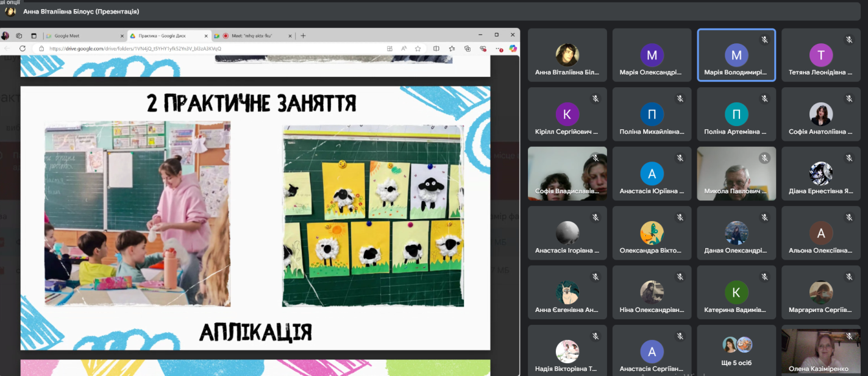Open the vertical tabs action menu icon
The width and height of the screenshot is (868, 376).
coord(34,36)
